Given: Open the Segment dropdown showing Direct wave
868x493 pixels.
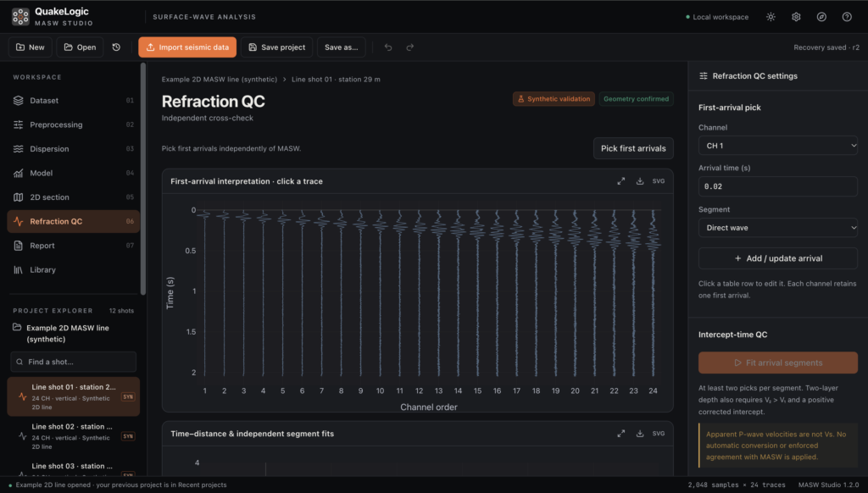Looking at the screenshot, I should coord(778,227).
